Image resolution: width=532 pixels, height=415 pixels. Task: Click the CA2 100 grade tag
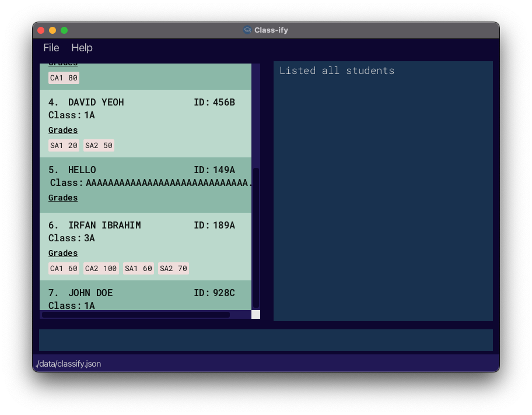pyautogui.click(x=101, y=269)
